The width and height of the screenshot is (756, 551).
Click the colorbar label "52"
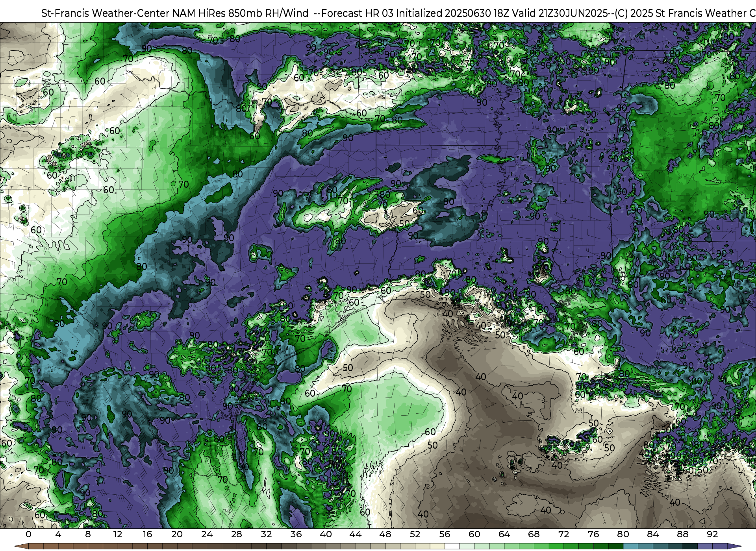[415, 534]
